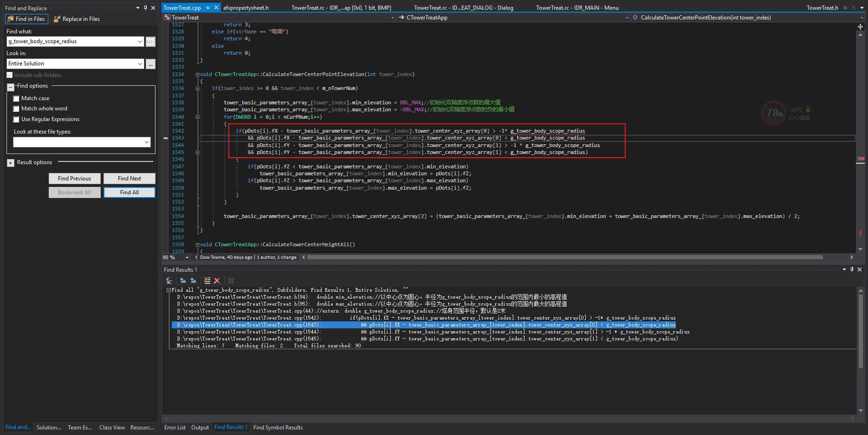This screenshot has height=435, width=868.
Task: Enable Use Regular Expressions checkbox
Action: tap(16, 120)
